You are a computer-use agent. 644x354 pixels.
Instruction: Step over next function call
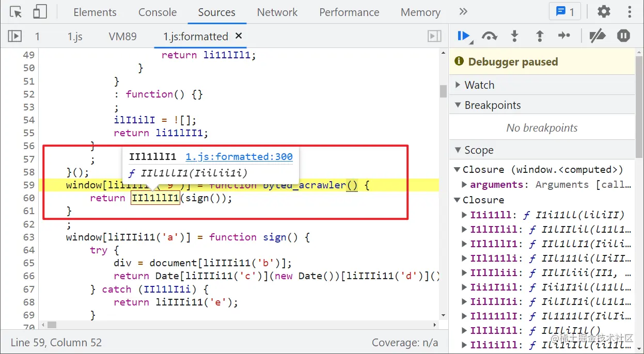click(489, 36)
